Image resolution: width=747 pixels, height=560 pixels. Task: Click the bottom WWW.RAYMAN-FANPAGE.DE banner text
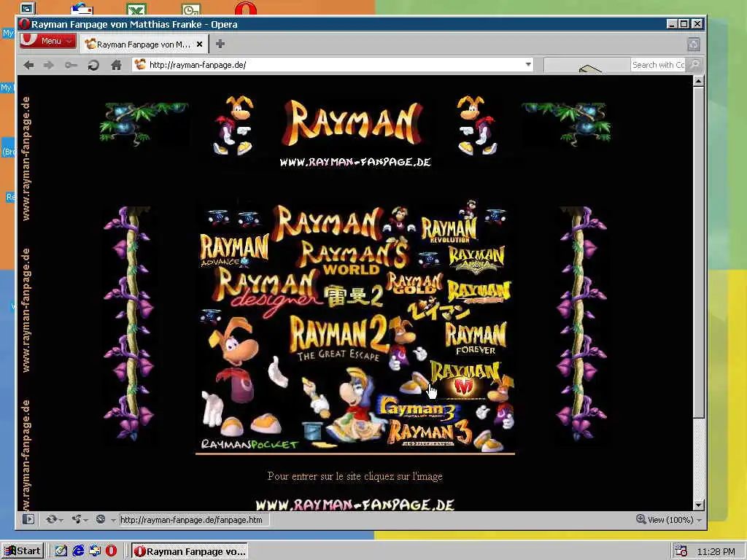pos(355,505)
